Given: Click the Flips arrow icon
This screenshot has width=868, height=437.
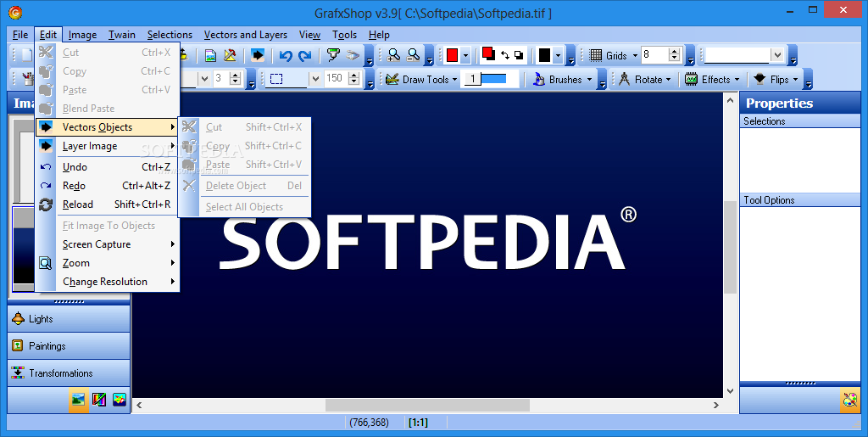Looking at the screenshot, I should [x=759, y=79].
